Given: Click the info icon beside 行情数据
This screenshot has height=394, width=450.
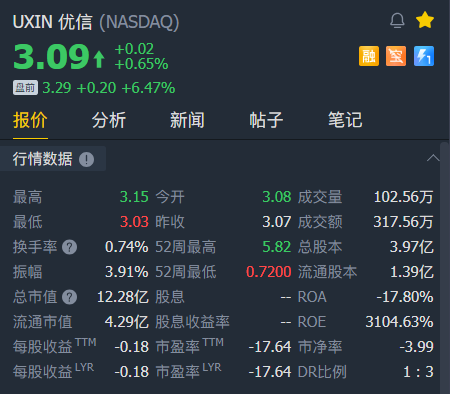Looking at the screenshot, I should (x=86, y=159).
